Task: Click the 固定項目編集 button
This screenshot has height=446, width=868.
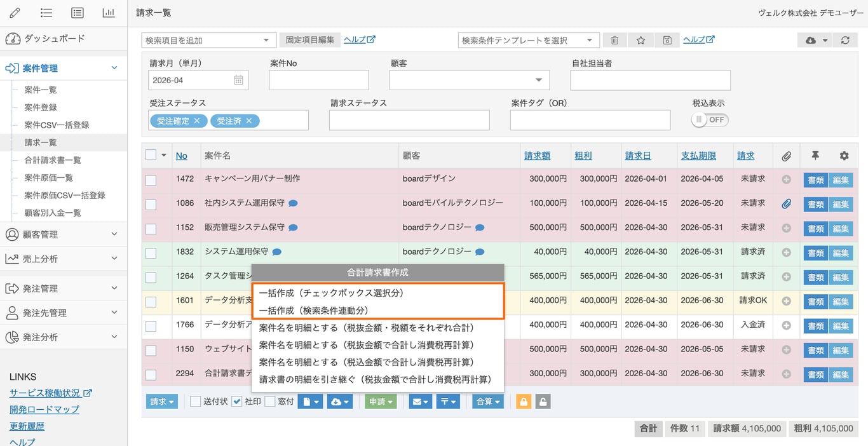Action: 309,39
